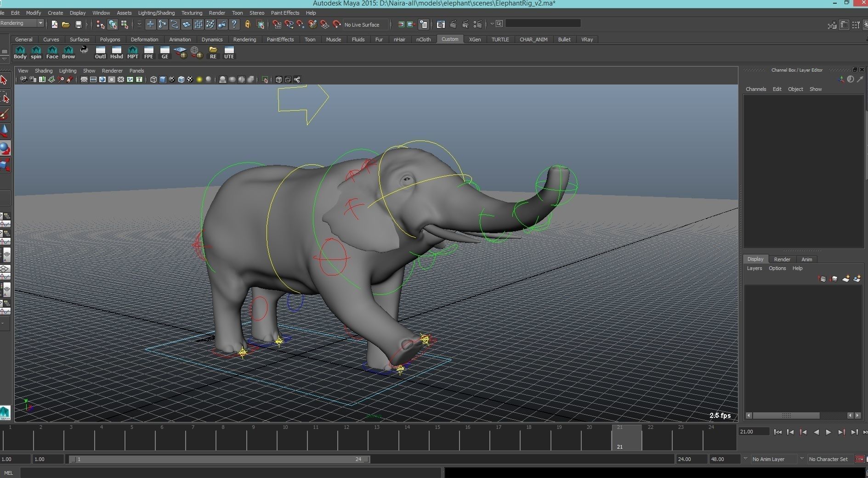
Task: Expand the shelf options arrow below shelf tabs
Action: tap(5, 58)
